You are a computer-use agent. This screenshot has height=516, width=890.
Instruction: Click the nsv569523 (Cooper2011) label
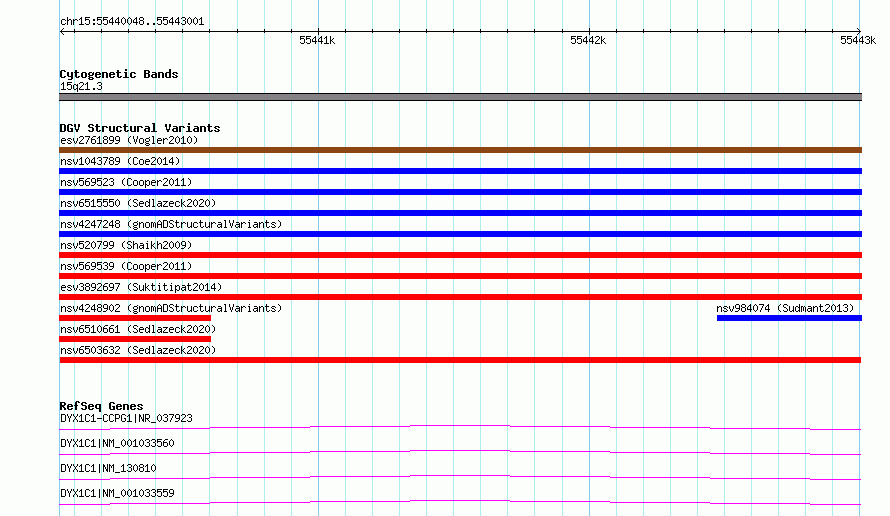click(x=126, y=182)
